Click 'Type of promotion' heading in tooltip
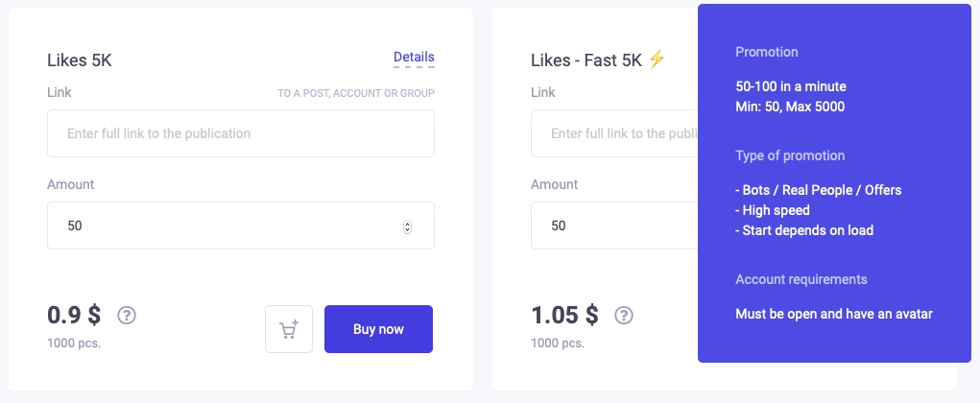Image resolution: width=980 pixels, height=403 pixels. point(790,155)
